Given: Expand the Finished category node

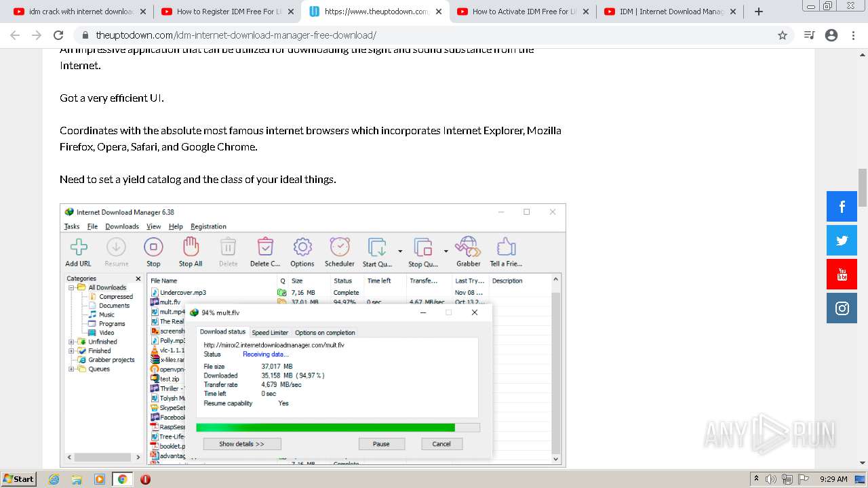Looking at the screenshot, I should 71,351.
